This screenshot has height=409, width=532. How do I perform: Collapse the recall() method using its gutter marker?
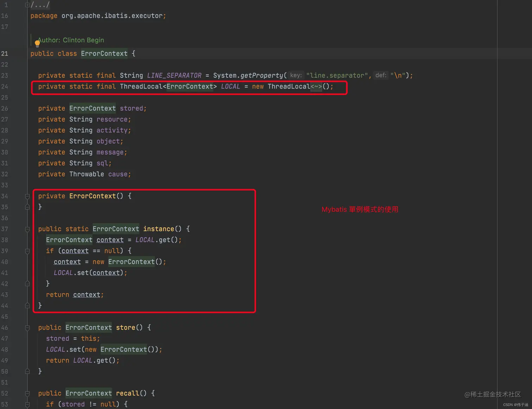point(27,394)
